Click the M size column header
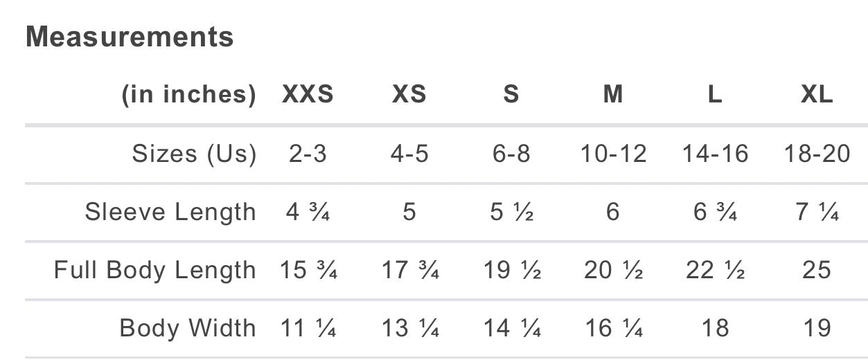Viewport: 868px width, 362px height. click(x=613, y=94)
